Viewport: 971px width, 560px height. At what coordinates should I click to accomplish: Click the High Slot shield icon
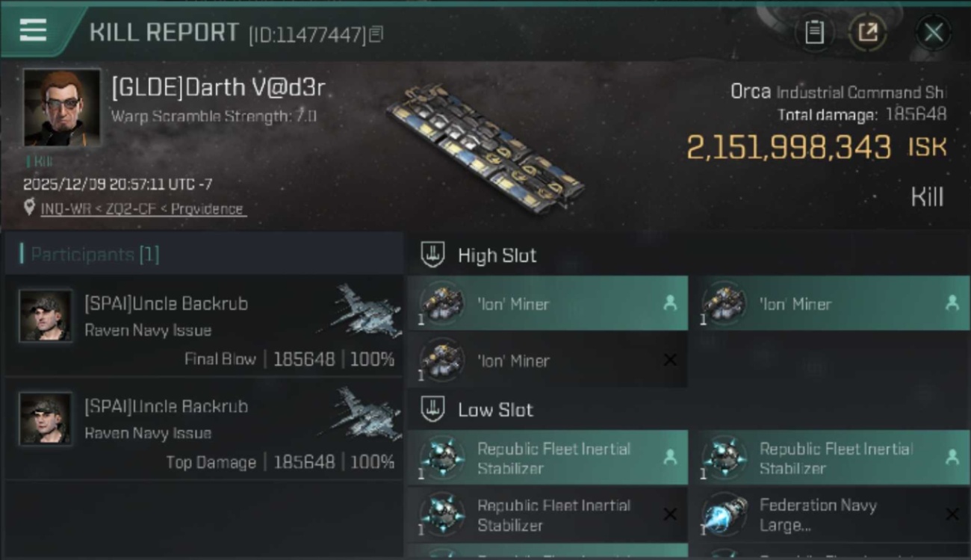coord(432,255)
